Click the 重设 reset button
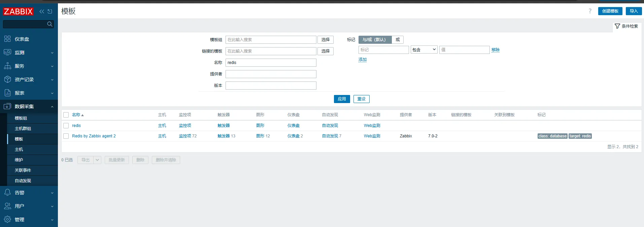 tap(361, 99)
